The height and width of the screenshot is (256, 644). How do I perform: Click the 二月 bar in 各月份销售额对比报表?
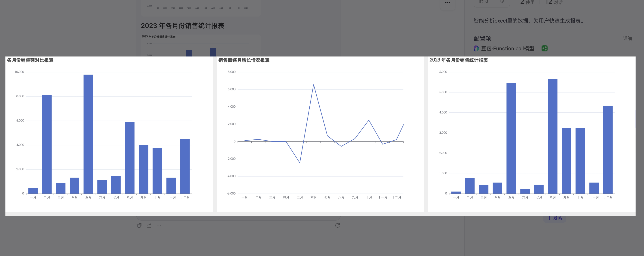(x=47, y=145)
